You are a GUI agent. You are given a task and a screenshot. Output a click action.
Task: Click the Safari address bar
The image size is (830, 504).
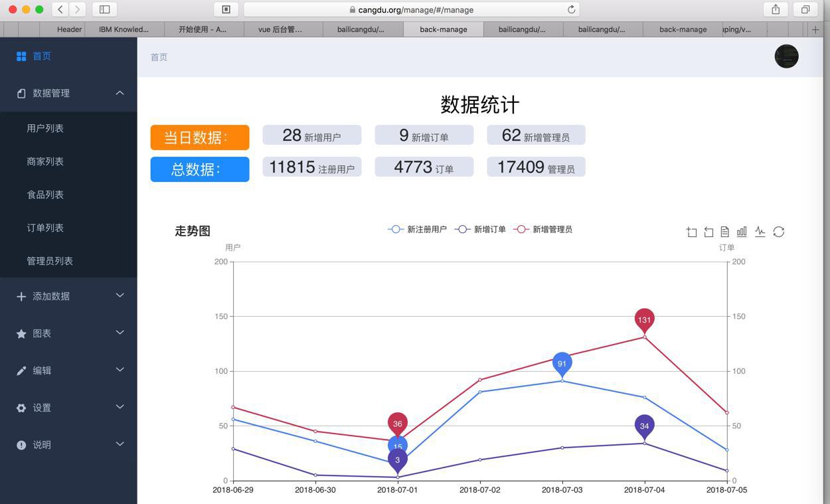(412, 9)
